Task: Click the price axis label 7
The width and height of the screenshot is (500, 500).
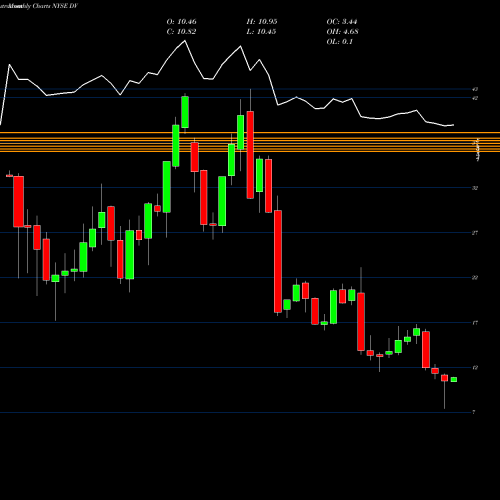Action: (x=474, y=413)
